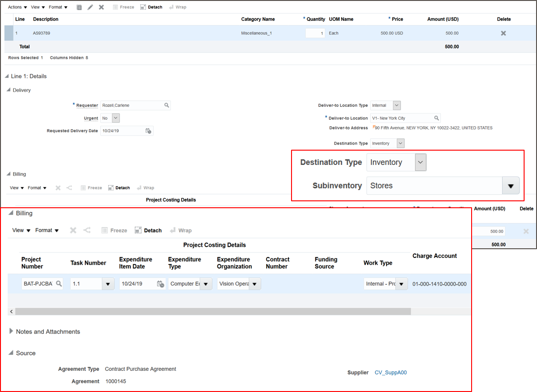Open the View menu next to Actions
The width and height of the screenshot is (537, 392).
(38, 7)
